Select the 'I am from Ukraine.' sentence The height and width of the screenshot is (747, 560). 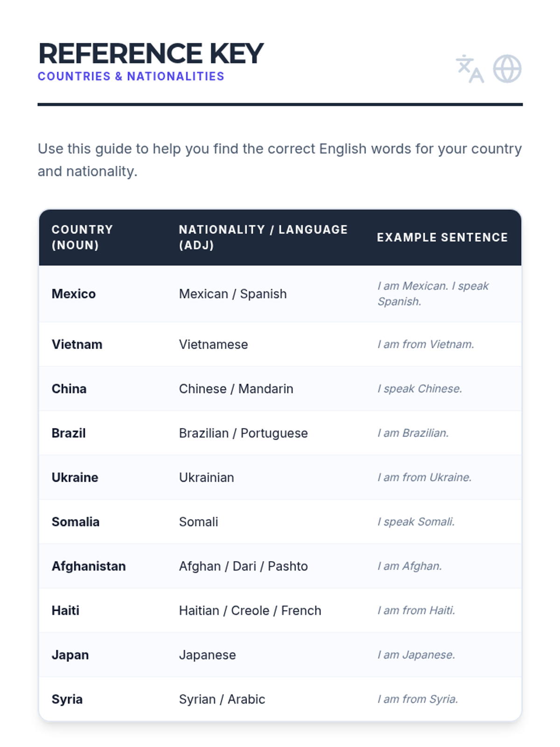pos(424,477)
